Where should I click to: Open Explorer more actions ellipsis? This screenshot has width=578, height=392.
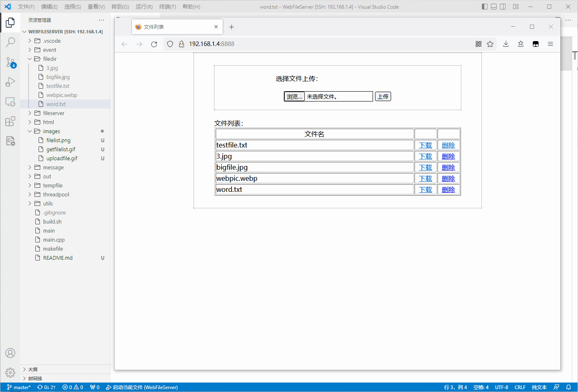pos(101,20)
